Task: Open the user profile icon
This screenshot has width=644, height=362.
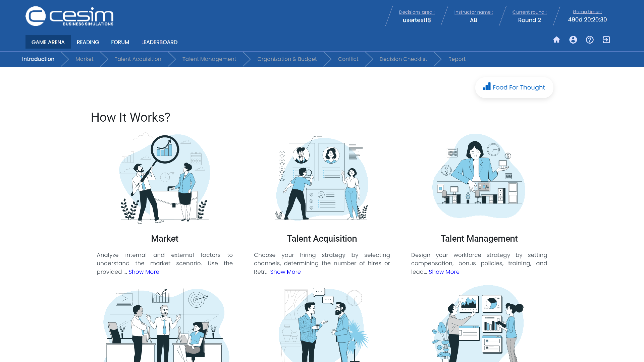Action: (x=573, y=40)
